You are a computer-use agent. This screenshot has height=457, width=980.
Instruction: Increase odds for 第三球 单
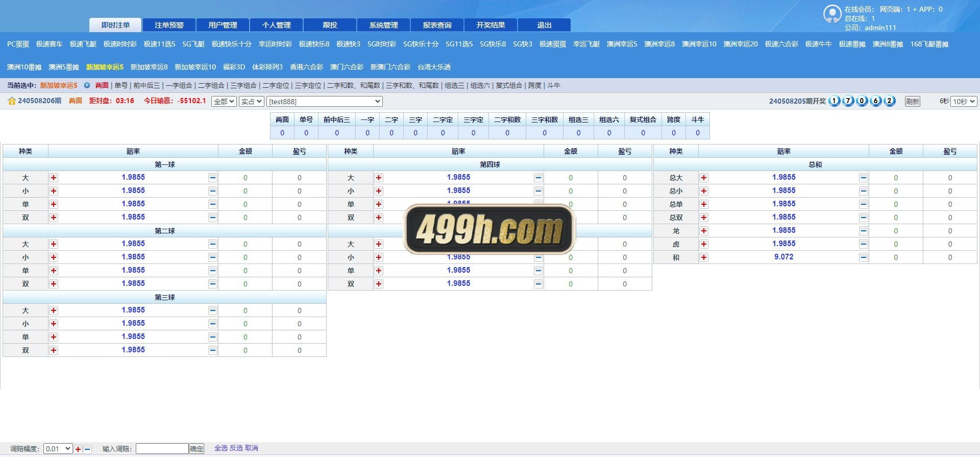click(x=54, y=337)
